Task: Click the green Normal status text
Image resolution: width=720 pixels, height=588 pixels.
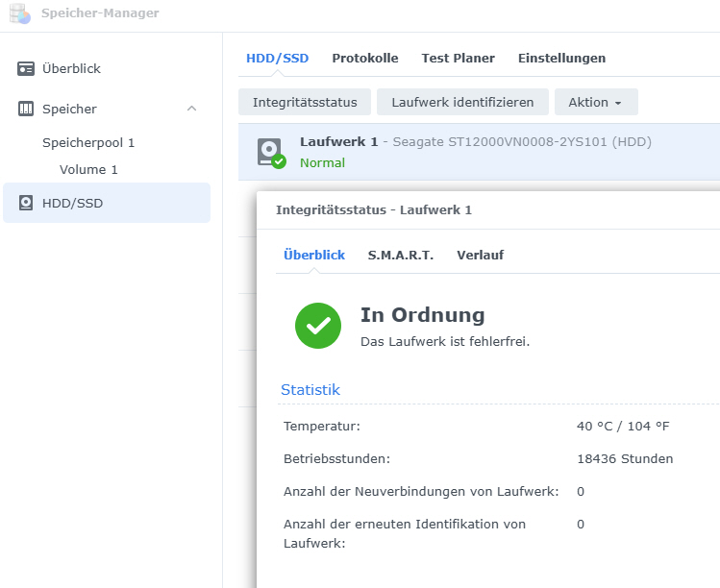Action: click(322, 163)
